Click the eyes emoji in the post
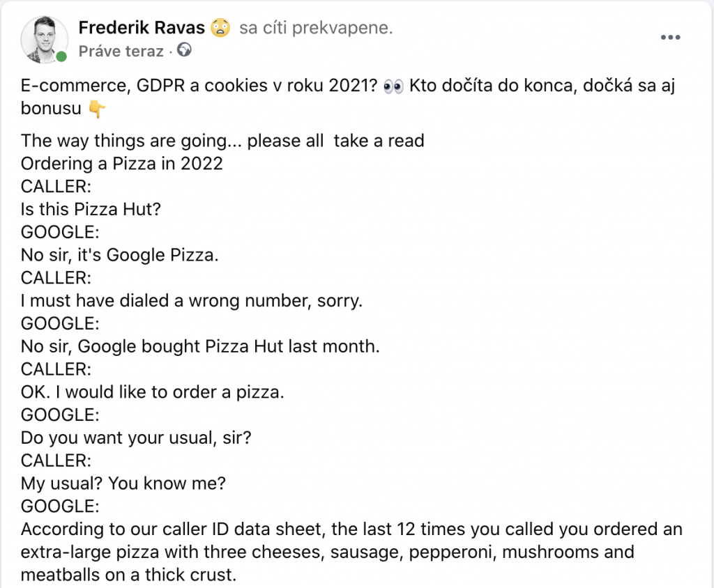Image resolution: width=714 pixels, height=588 pixels. (x=393, y=86)
